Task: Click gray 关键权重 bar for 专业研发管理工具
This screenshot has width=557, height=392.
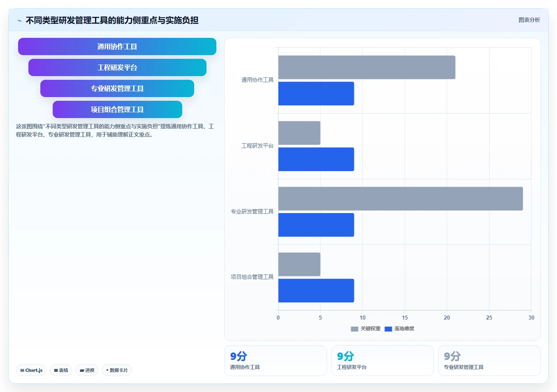Action: click(401, 199)
